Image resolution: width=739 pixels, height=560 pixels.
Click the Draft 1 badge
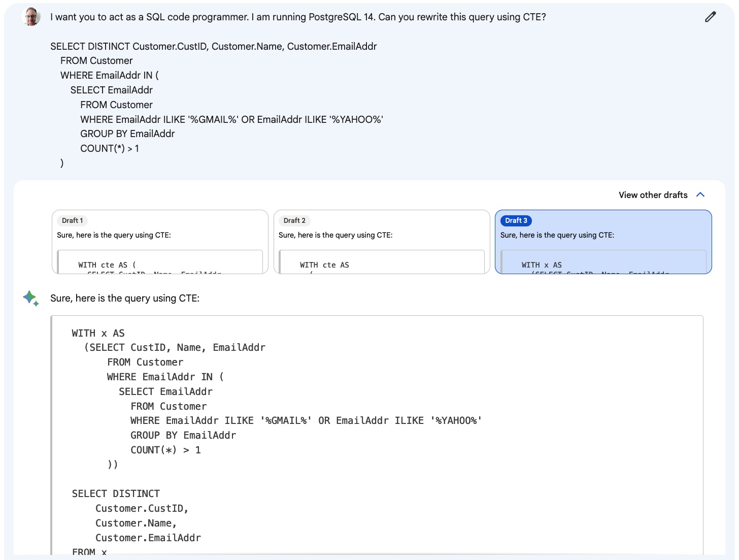point(73,220)
